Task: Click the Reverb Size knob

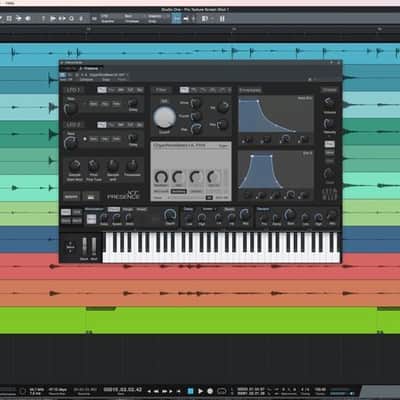Action: (x=290, y=215)
